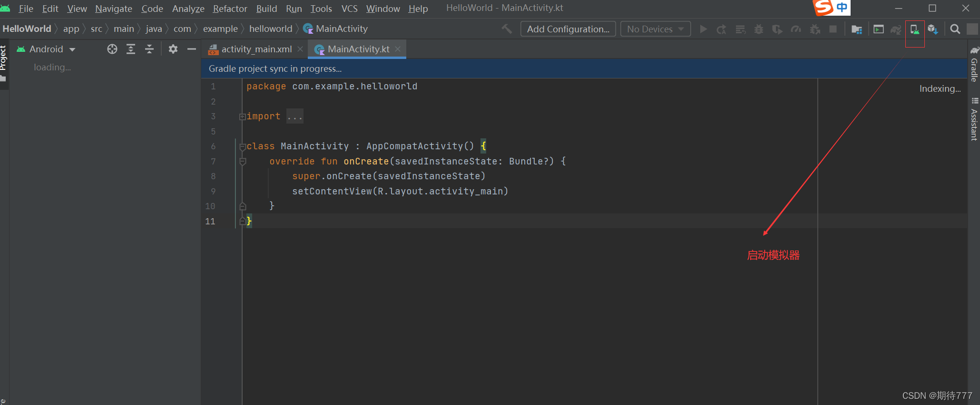The height and width of the screenshot is (405, 980).
Task: Click the Run Anything icon
Action: click(879, 29)
